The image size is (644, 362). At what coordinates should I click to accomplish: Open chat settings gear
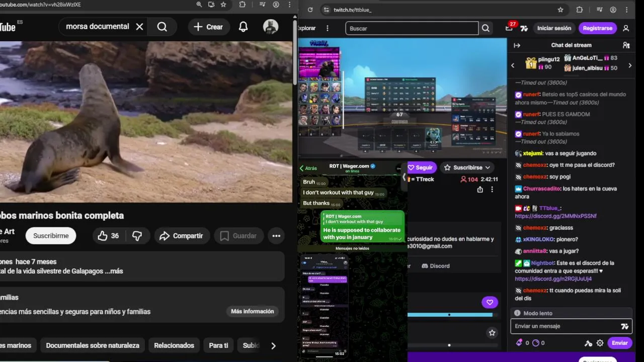tap(600, 343)
